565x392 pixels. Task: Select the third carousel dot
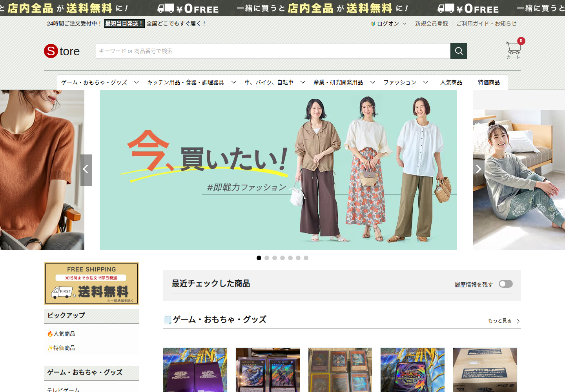275,258
